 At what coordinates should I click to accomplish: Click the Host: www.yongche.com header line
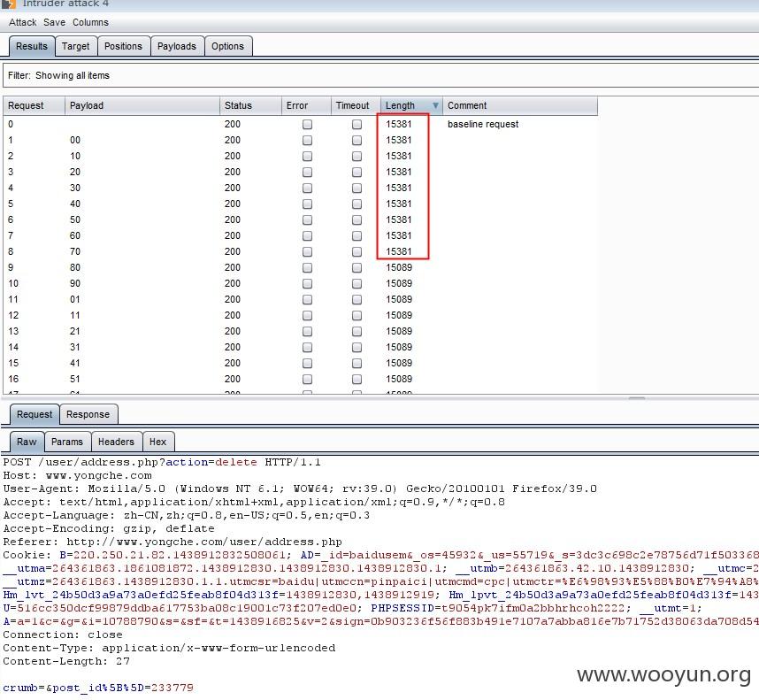[78, 476]
